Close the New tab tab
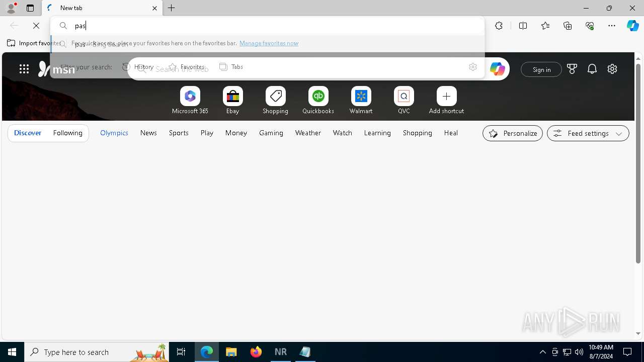Viewport: 644px width, 362px height. click(154, 8)
